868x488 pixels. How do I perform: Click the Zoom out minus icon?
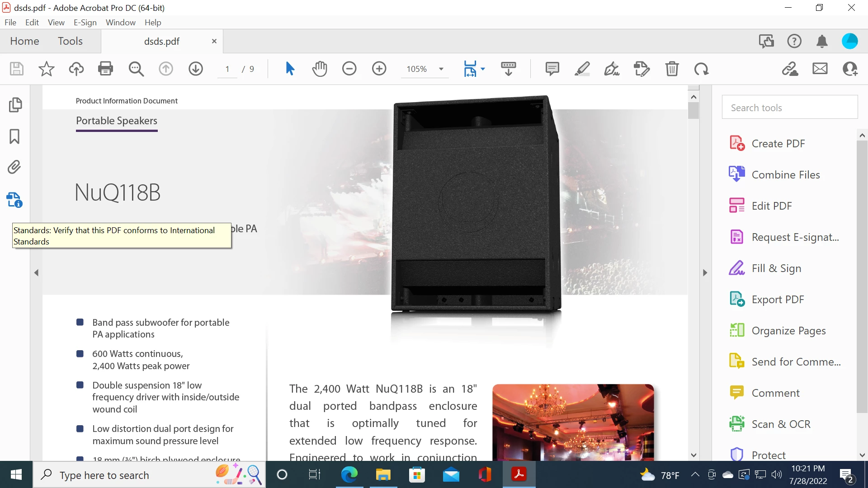pyautogui.click(x=349, y=69)
